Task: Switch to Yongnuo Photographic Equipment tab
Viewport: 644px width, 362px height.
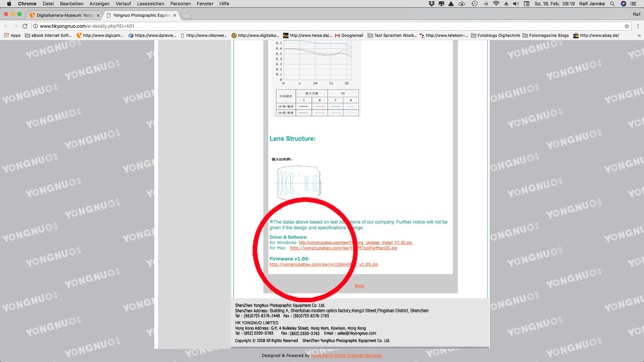Action: [x=141, y=15]
